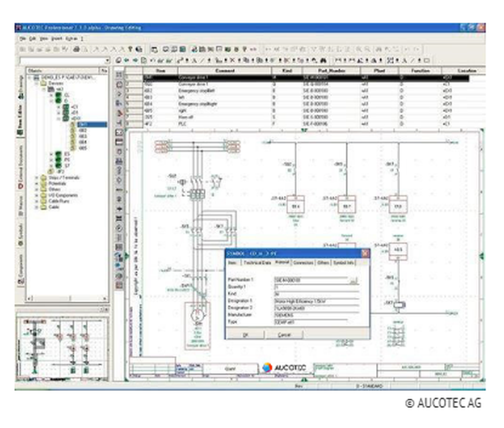
Task: Open the Extras menu
Action: pyautogui.click(x=72, y=39)
